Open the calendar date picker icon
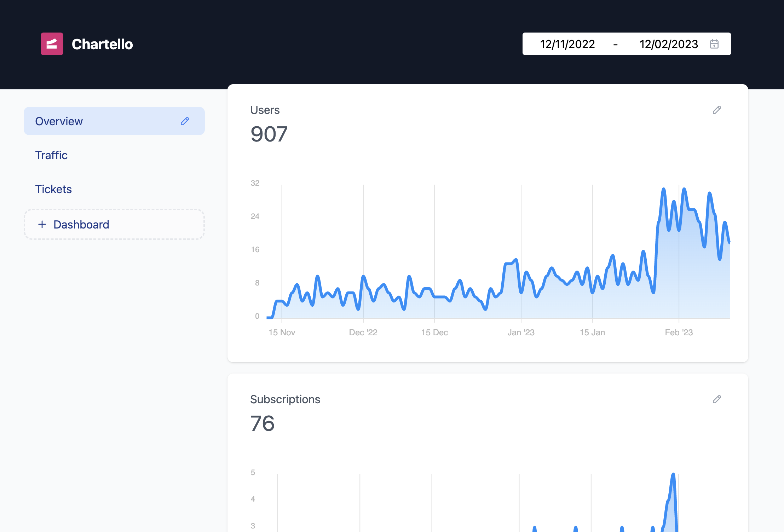Screen dimensions: 784x532 click(x=714, y=44)
